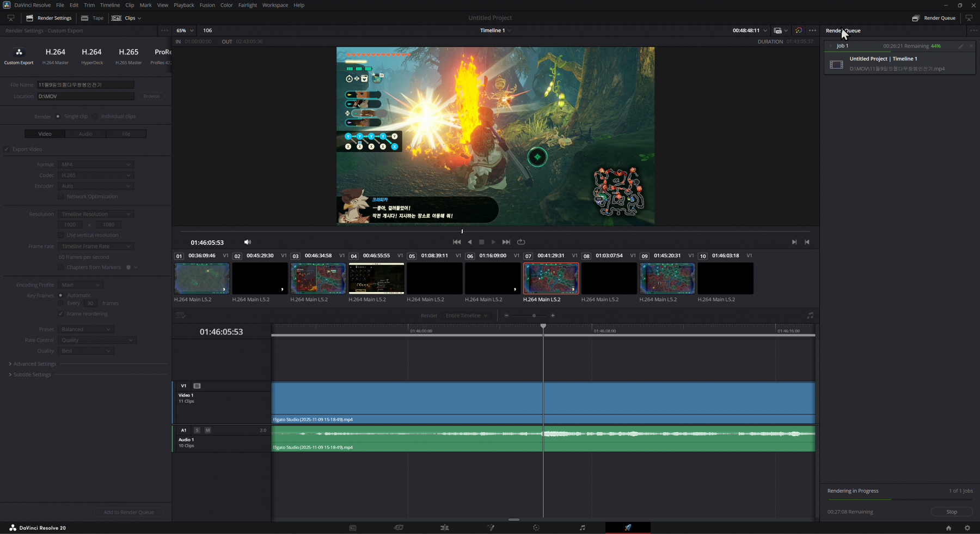Stop the render in progress
Screen dimensions: 980x534
[x=951, y=512]
